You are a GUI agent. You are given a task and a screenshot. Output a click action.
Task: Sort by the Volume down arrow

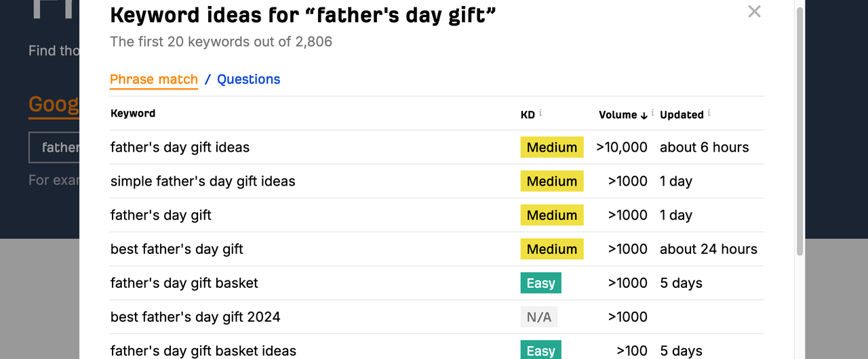tap(644, 115)
